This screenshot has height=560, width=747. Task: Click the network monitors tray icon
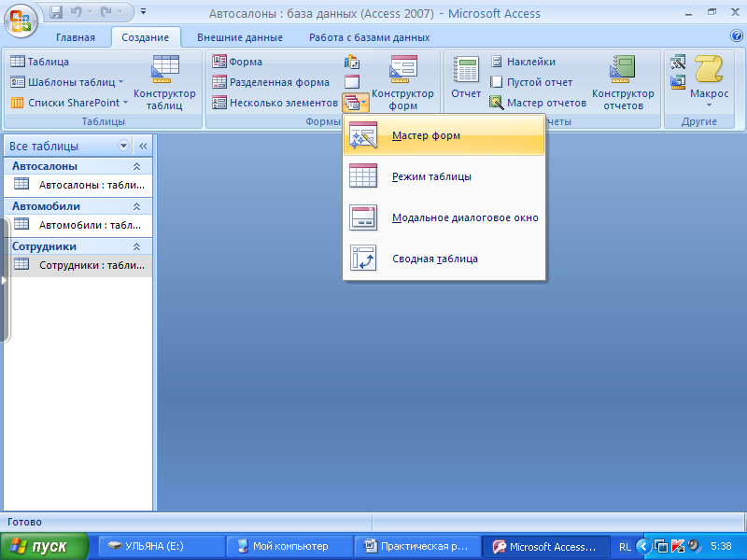(661, 546)
